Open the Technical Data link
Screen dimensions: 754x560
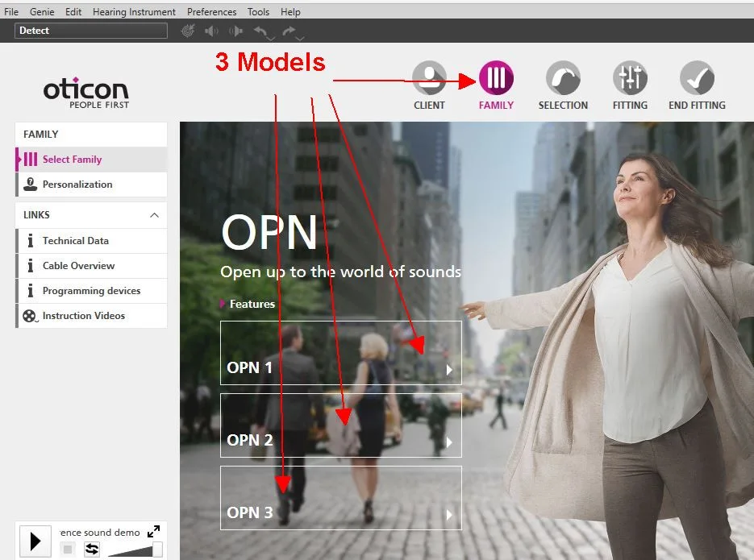pyautogui.click(x=91, y=241)
